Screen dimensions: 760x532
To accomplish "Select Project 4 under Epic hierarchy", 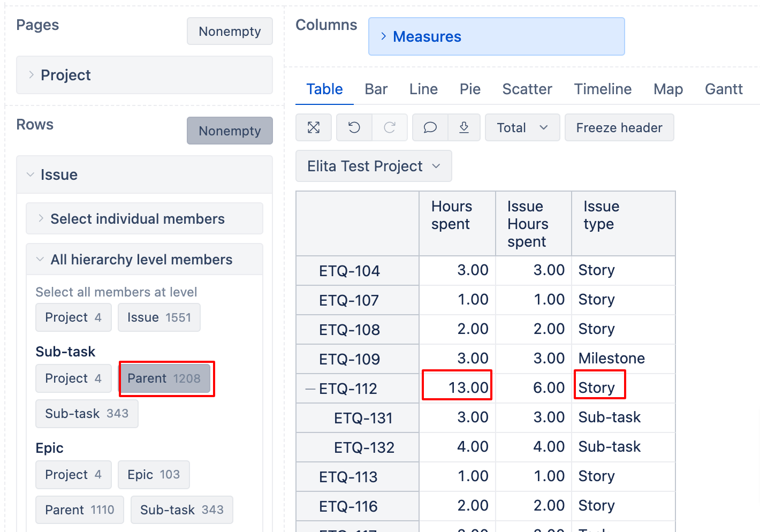I will point(73,475).
